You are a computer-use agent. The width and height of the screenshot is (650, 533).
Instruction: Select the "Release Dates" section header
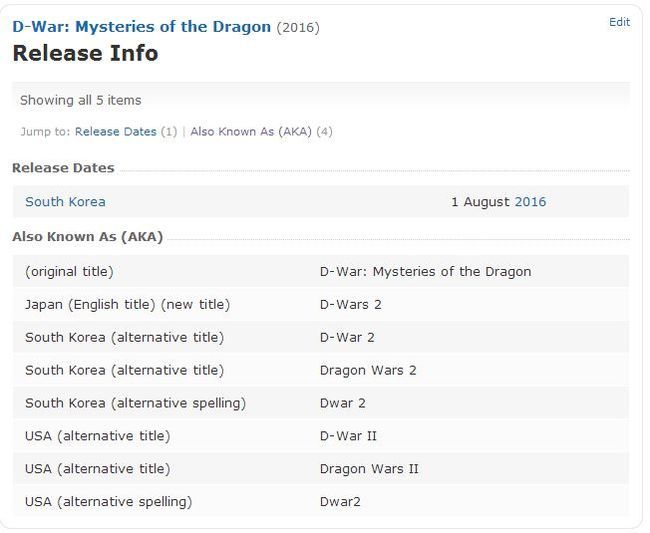63,168
